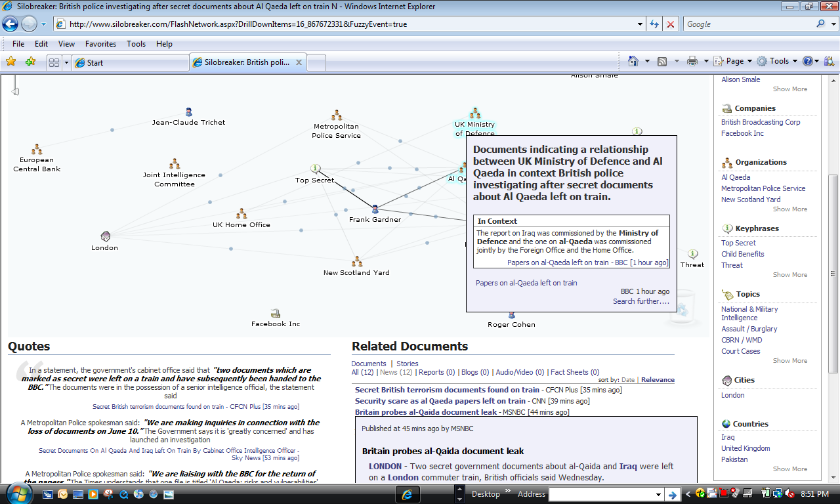This screenshot has width=840, height=504.
Task: Filter related documents by Blogs (0)
Action: tap(475, 372)
